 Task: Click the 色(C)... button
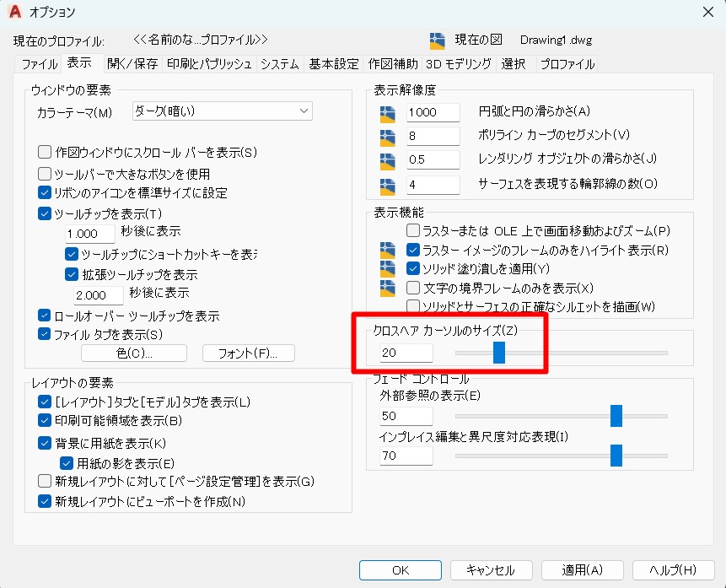pos(133,353)
